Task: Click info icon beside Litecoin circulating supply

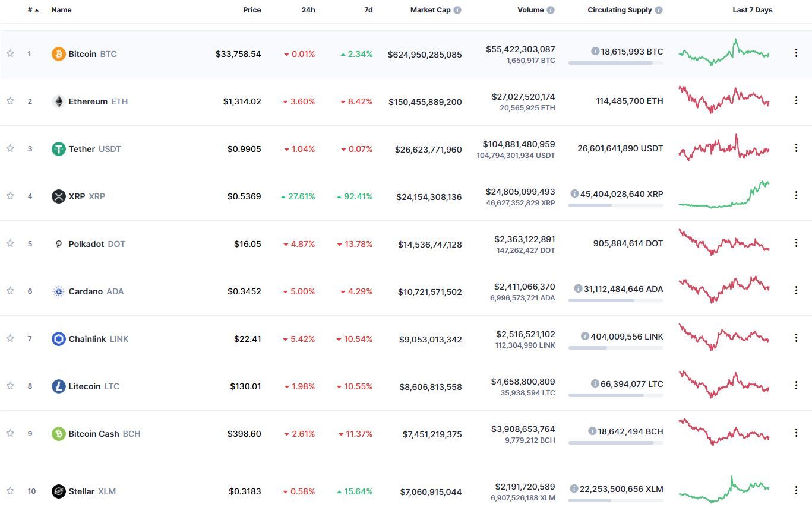Action: [595, 384]
